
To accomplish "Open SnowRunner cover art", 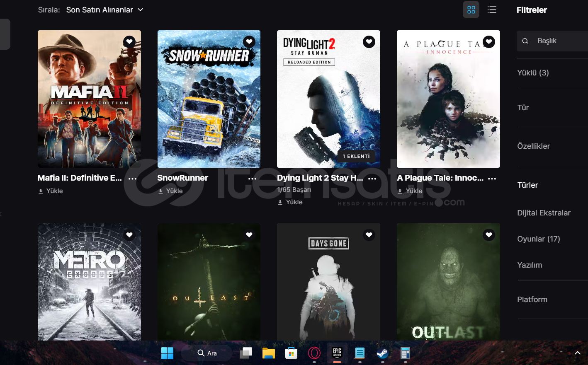I will (209, 99).
